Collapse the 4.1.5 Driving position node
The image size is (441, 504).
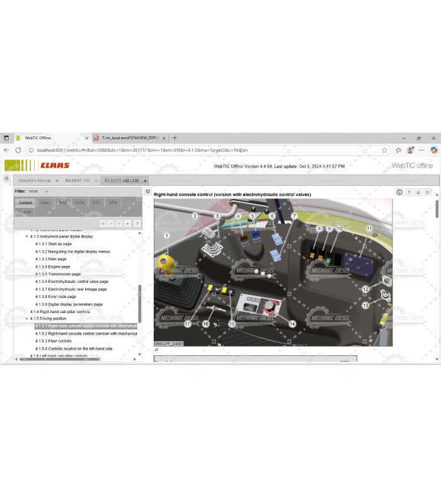coord(27,319)
